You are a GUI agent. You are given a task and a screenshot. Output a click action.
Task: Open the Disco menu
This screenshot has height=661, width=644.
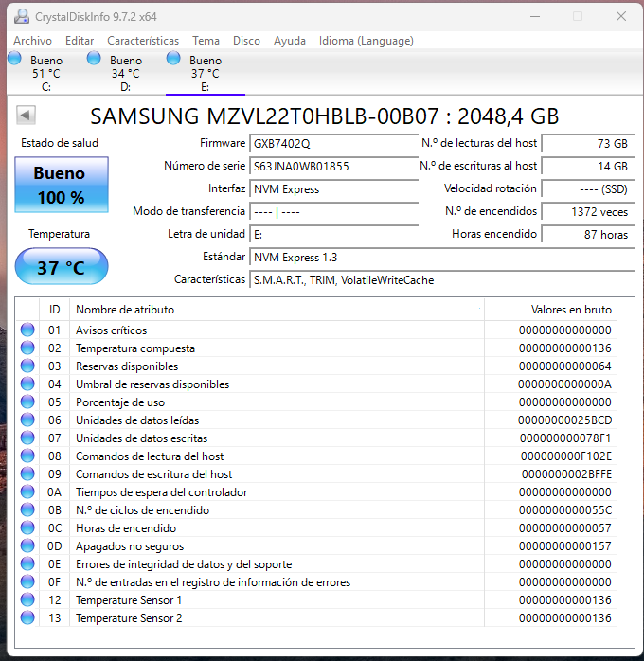246,41
